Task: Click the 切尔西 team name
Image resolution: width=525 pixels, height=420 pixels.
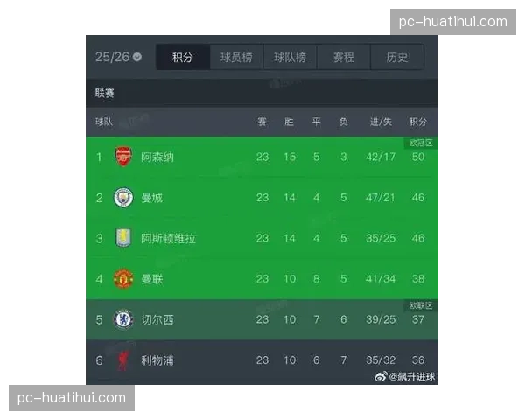Action: (x=157, y=319)
